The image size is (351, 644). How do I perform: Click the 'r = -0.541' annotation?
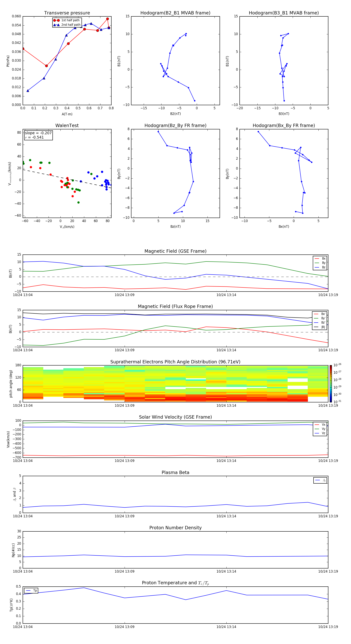35,137
